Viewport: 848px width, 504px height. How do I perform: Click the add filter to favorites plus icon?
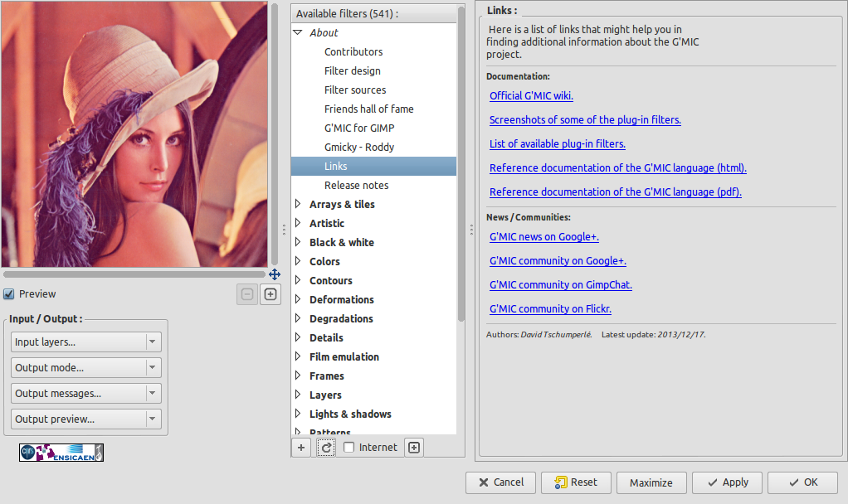pyautogui.click(x=301, y=448)
